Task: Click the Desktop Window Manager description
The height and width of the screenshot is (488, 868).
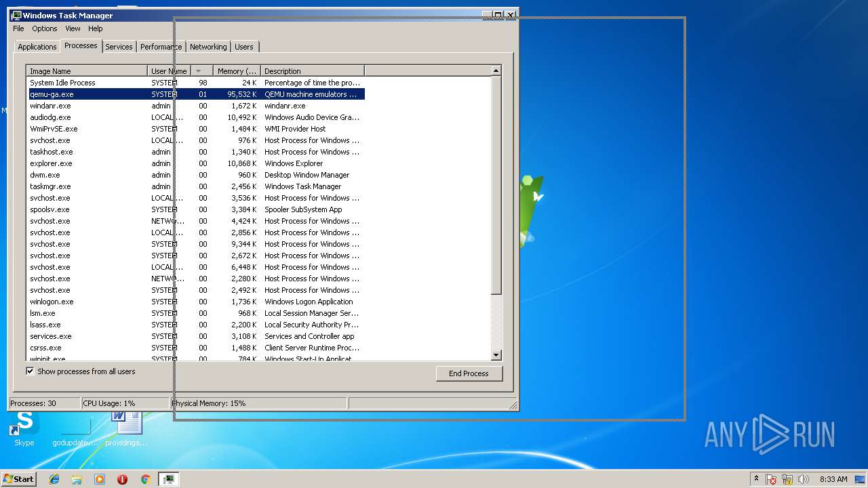Action: pos(307,175)
